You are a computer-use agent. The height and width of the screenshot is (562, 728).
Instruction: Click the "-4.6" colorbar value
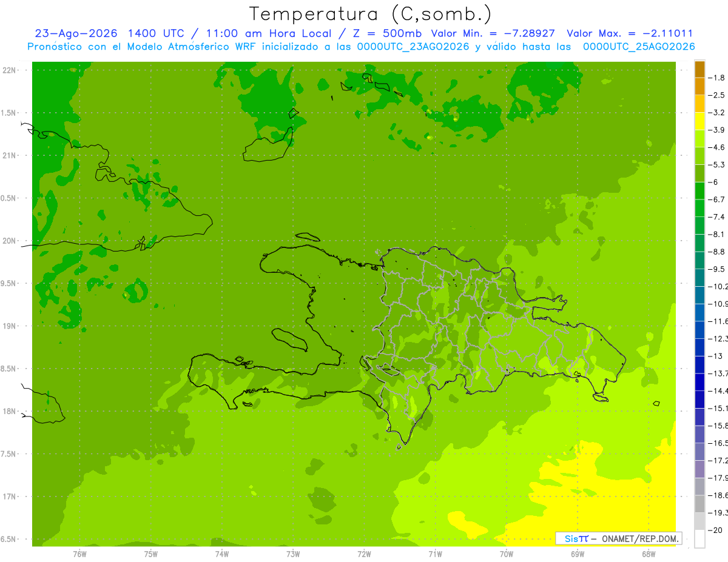pos(718,147)
